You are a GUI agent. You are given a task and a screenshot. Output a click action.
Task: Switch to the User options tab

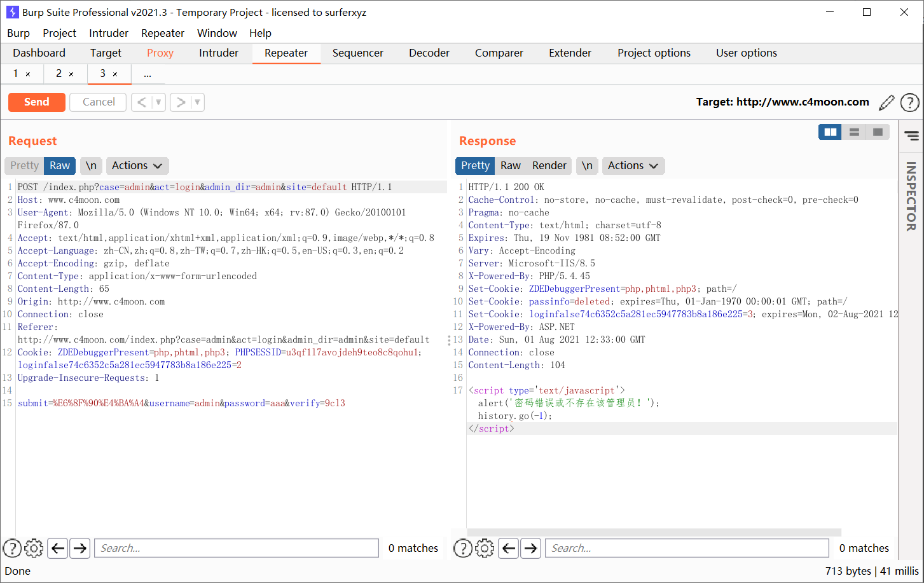747,53
